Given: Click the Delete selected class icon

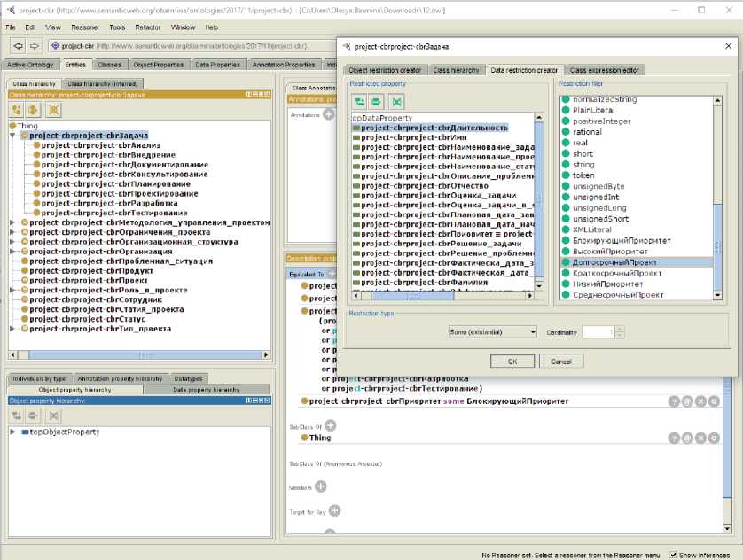Looking at the screenshot, I should 53,110.
